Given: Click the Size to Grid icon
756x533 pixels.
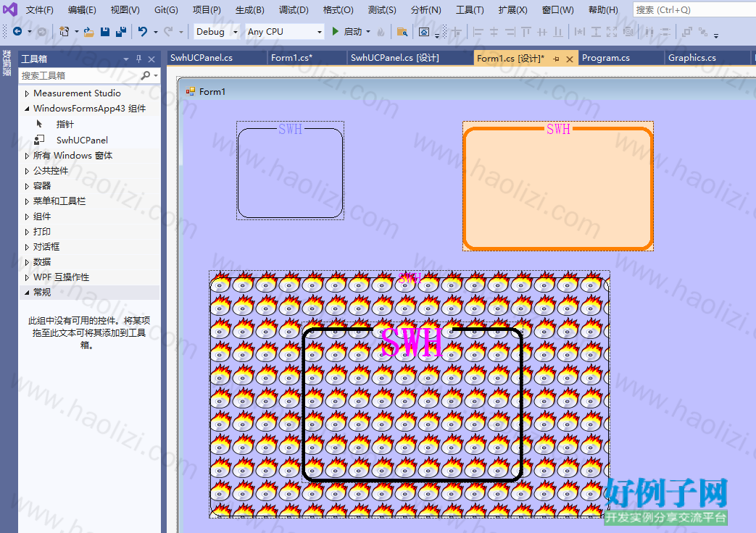Looking at the screenshot, I should (628, 32).
